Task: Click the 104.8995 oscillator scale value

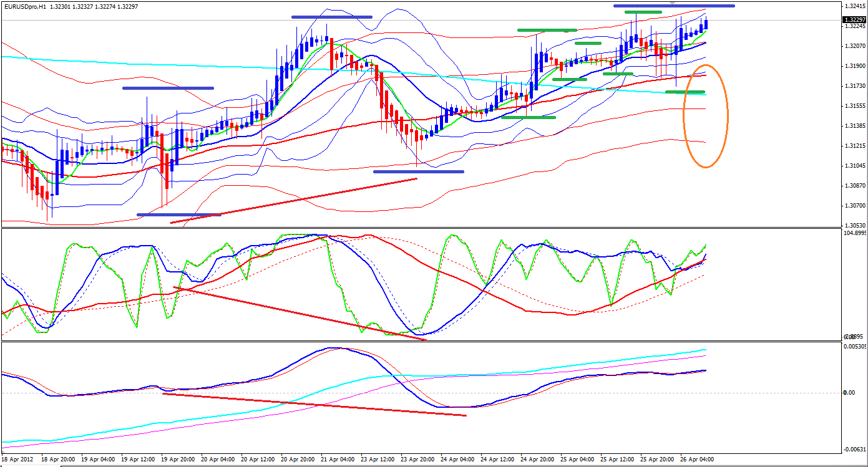Action: [854, 233]
